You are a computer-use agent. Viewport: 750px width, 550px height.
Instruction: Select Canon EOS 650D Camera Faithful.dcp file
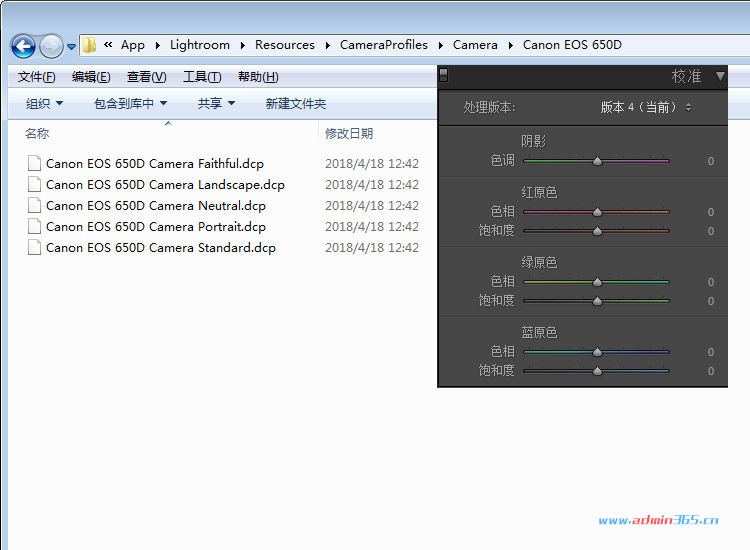click(x=154, y=164)
